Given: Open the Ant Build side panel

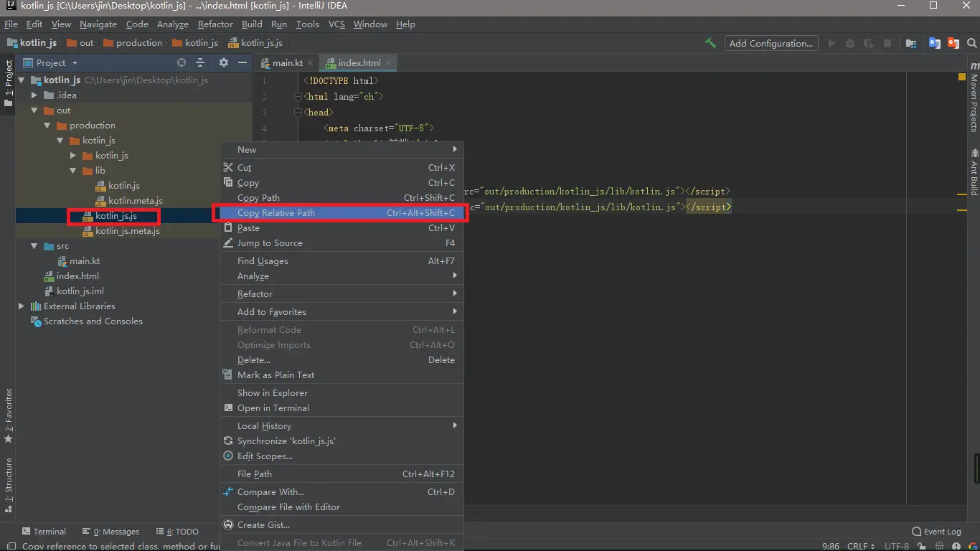Looking at the screenshot, I should [x=974, y=172].
